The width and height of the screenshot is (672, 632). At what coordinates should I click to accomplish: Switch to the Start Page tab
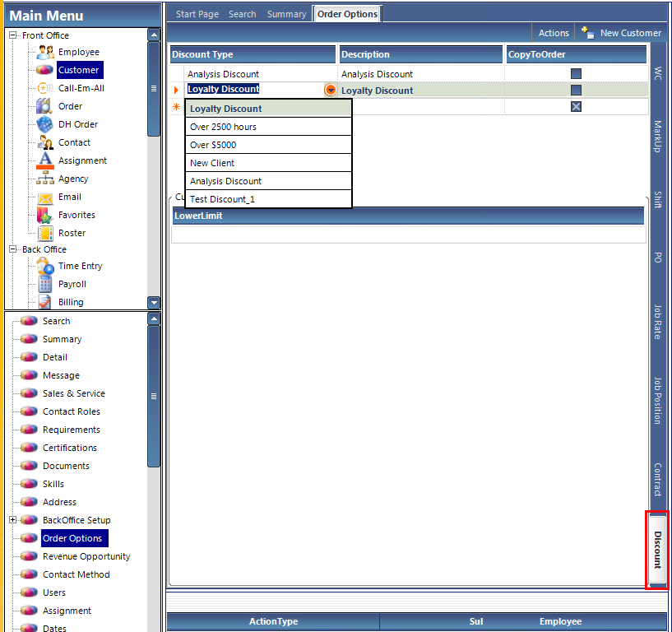tap(197, 14)
